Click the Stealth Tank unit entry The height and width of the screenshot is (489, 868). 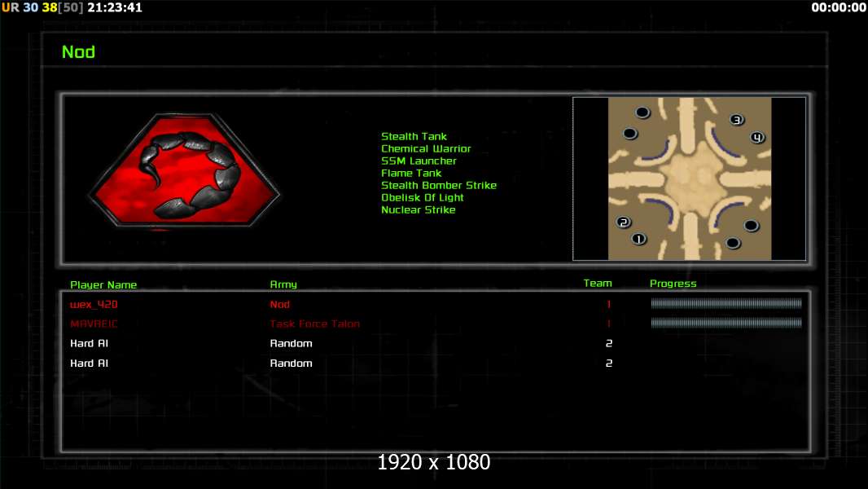(414, 136)
